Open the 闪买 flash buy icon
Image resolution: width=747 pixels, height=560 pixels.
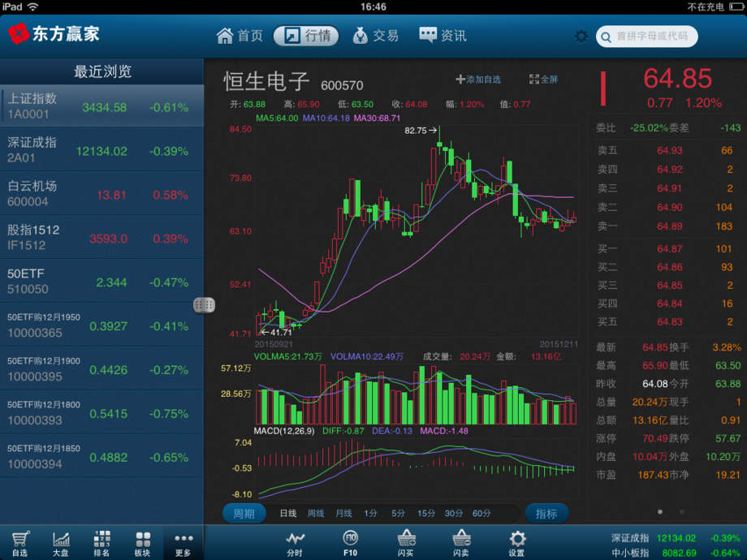[405, 541]
